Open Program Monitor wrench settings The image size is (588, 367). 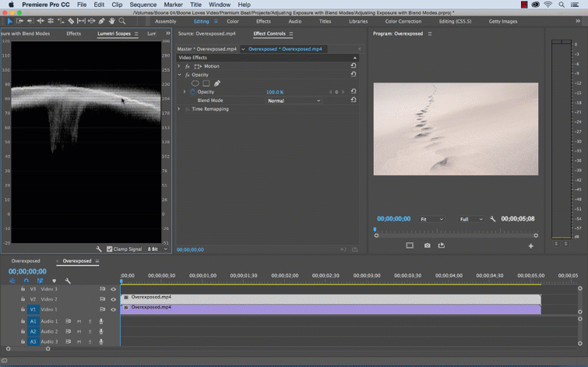click(x=493, y=219)
